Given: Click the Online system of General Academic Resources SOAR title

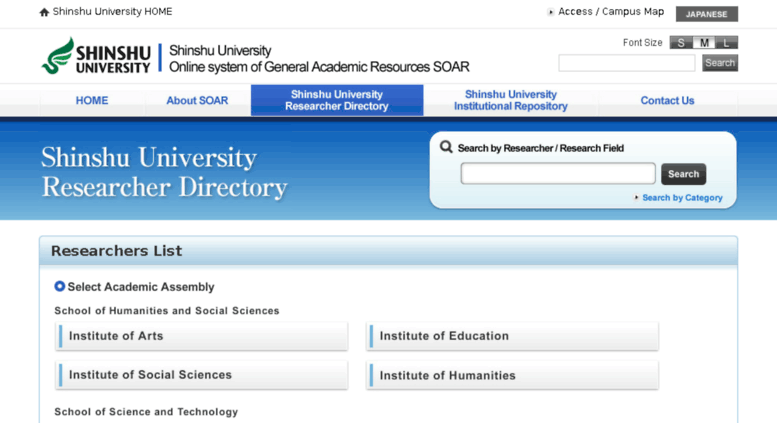Looking at the screenshot, I should (319, 67).
